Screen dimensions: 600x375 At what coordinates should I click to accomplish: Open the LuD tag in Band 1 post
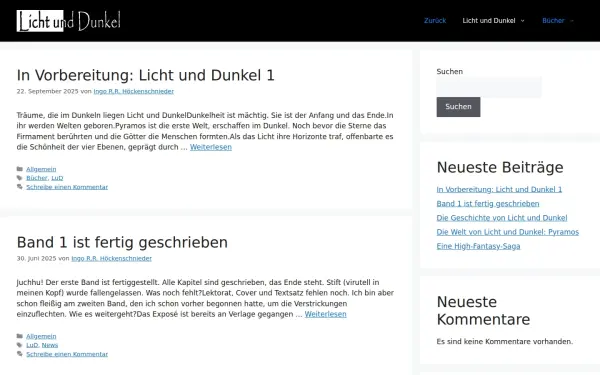click(32, 345)
